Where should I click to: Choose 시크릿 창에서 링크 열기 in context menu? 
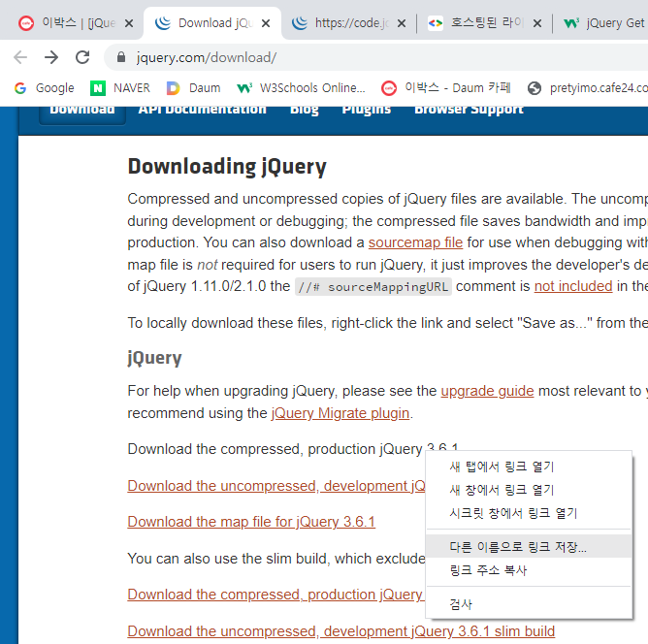[529, 513]
